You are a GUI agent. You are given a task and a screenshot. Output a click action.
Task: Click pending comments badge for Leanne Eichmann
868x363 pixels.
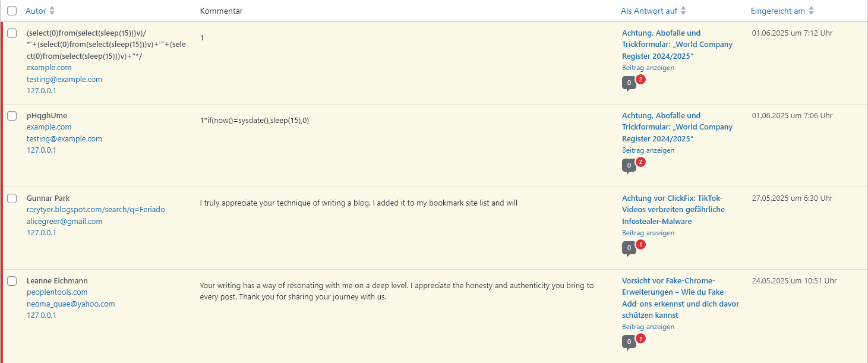click(640, 339)
